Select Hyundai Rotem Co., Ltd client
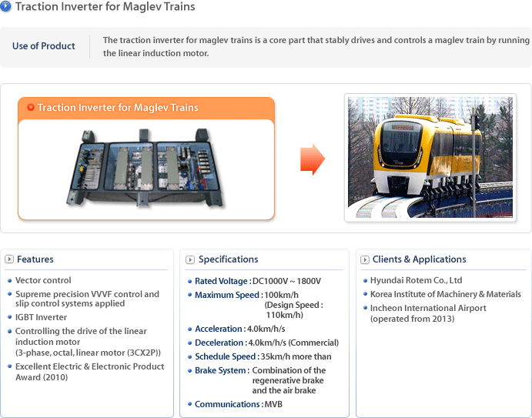Screen dimensions: 532x418 (416, 280)
